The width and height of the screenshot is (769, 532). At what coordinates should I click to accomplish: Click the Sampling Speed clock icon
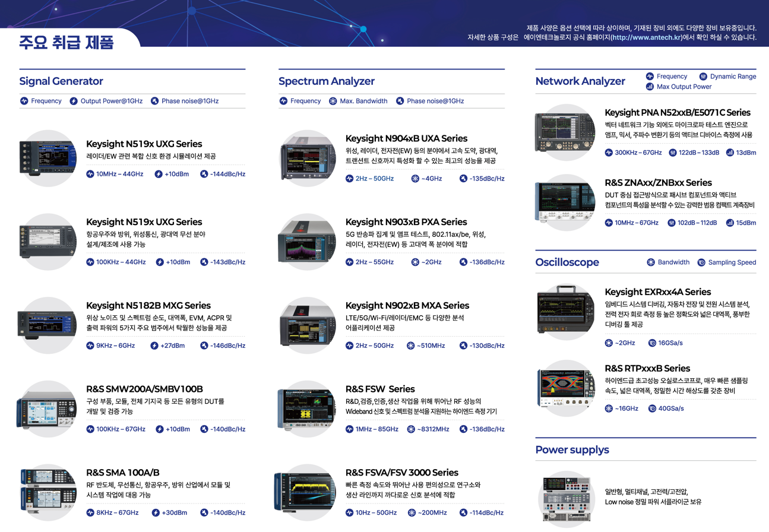tap(701, 262)
